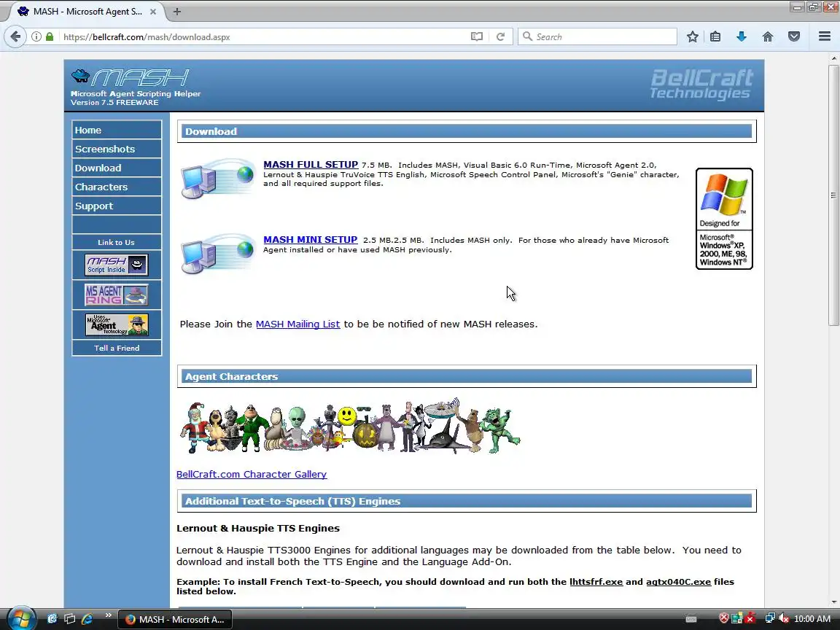The width and height of the screenshot is (840, 630).
Task: Click the volume muted tray icon
Action: pyautogui.click(x=785, y=619)
